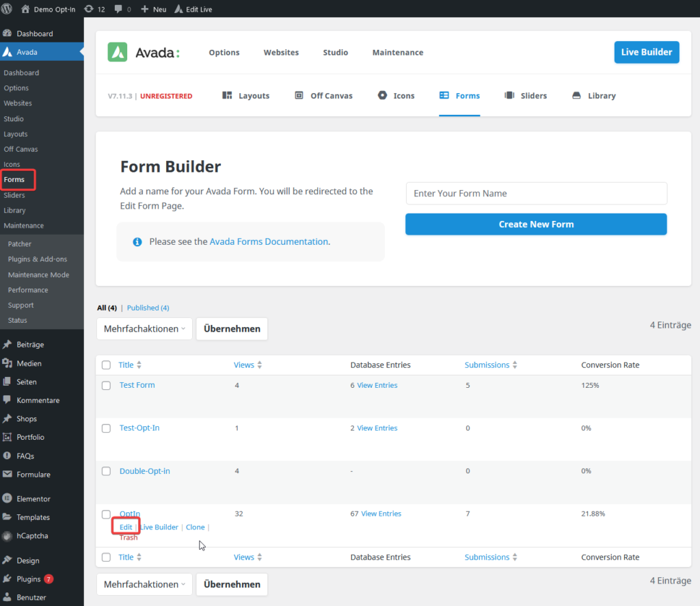Screen dimensions: 700x606
Task: Check the Test-Opt-In row checkbox
Action: pyautogui.click(x=106, y=428)
